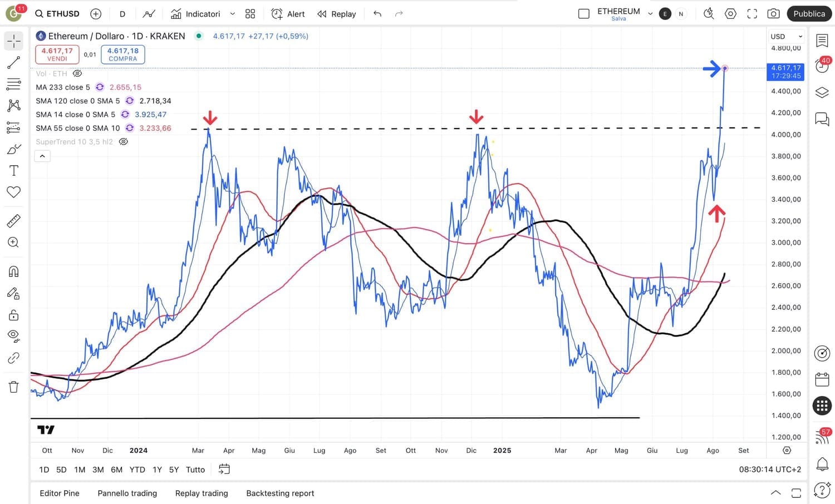Open the notifications bell

click(x=822, y=464)
